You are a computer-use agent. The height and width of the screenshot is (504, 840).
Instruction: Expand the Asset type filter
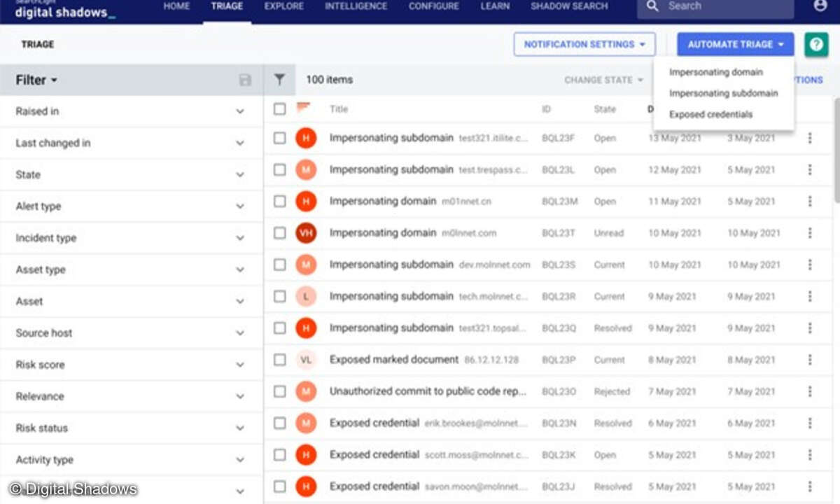coord(132,269)
